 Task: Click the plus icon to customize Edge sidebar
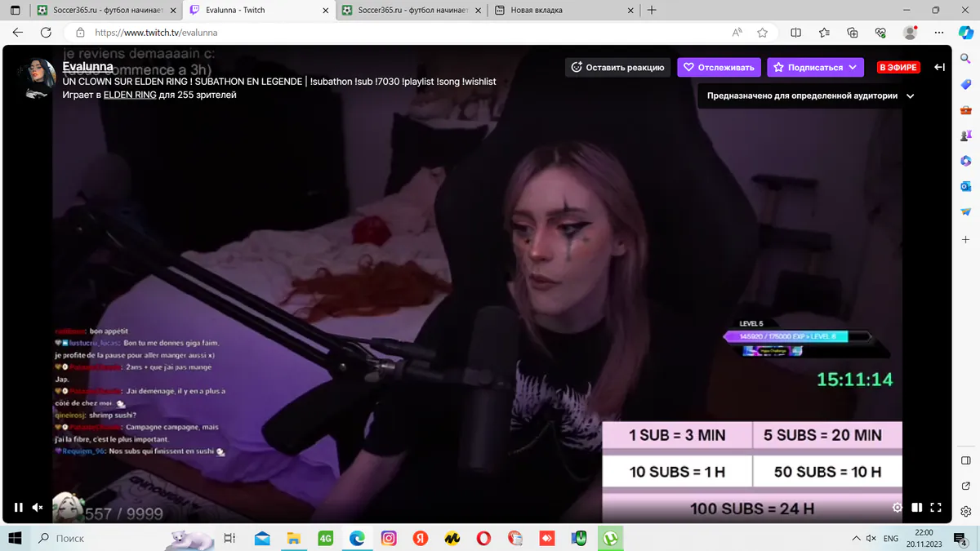pos(966,240)
